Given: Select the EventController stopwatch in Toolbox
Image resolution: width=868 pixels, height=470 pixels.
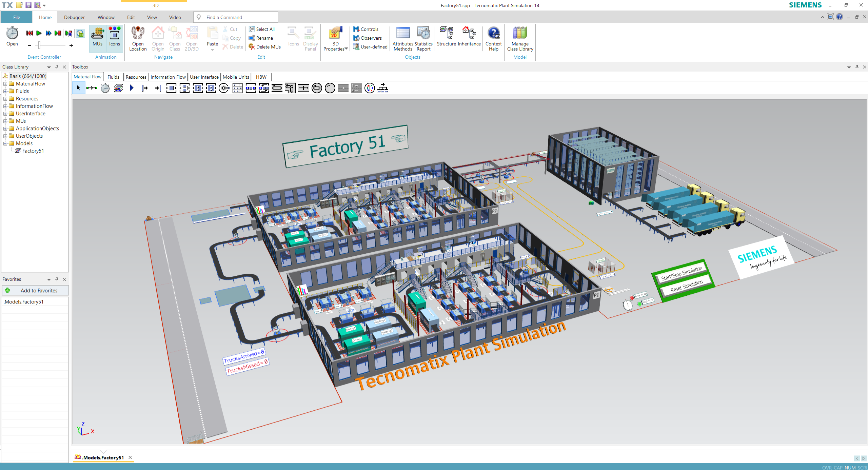Looking at the screenshot, I should pos(105,88).
